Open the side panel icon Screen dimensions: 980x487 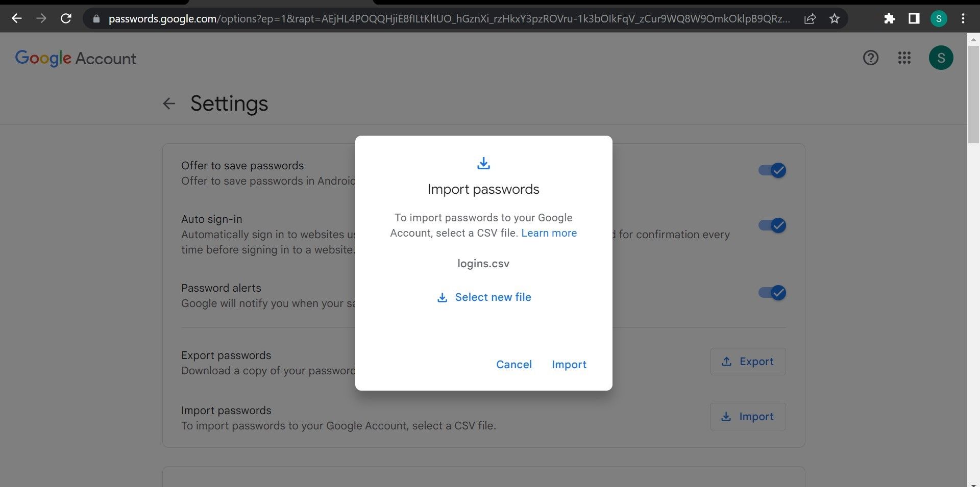point(914,18)
